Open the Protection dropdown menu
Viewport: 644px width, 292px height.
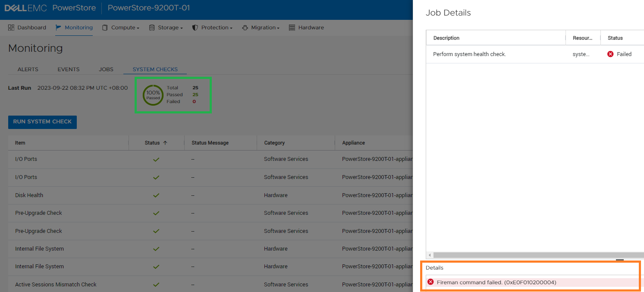pos(217,28)
